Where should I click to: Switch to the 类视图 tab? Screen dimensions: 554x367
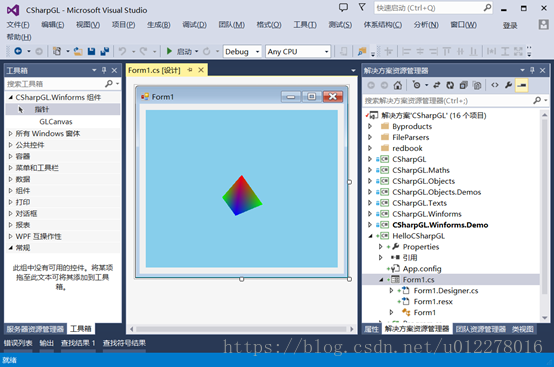tap(523, 329)
